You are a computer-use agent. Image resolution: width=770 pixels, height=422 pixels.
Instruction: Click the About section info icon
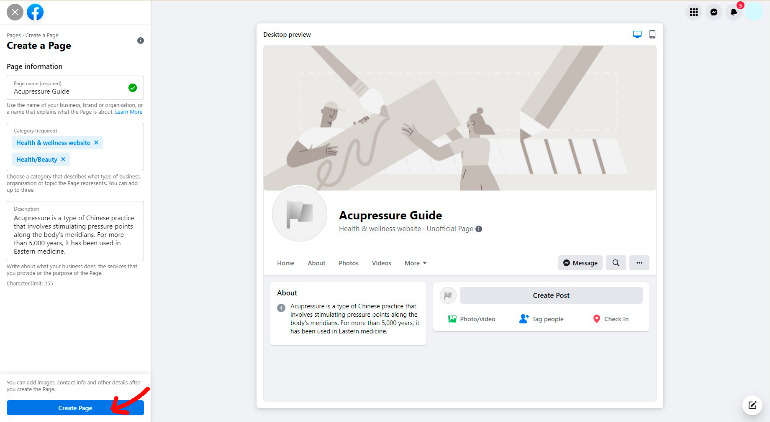pos(281,308)
